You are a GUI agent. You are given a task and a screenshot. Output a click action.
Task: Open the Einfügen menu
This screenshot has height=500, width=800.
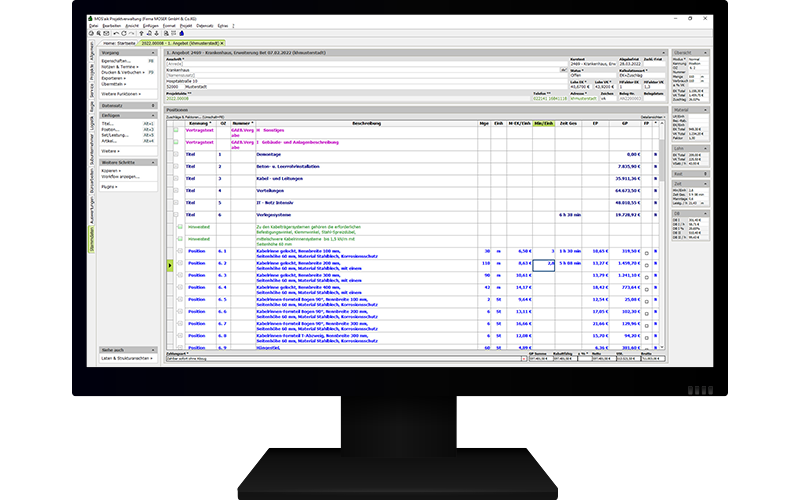151,26
